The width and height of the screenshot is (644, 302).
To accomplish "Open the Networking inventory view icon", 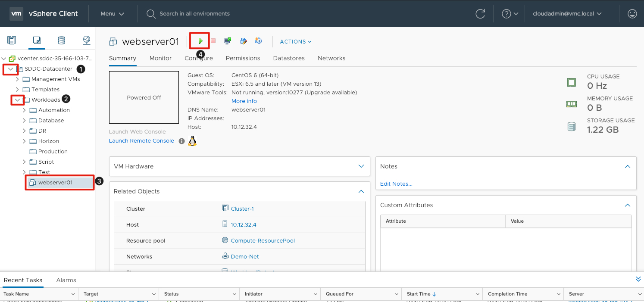I will click(x=87, y=40).
